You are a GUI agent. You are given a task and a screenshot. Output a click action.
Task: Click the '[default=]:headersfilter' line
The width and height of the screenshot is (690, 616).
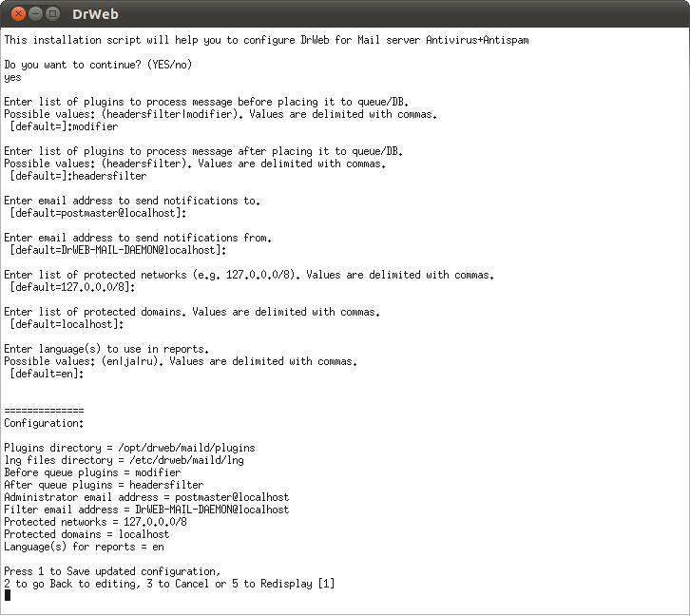pyautogui.click(x=78, y=176)
